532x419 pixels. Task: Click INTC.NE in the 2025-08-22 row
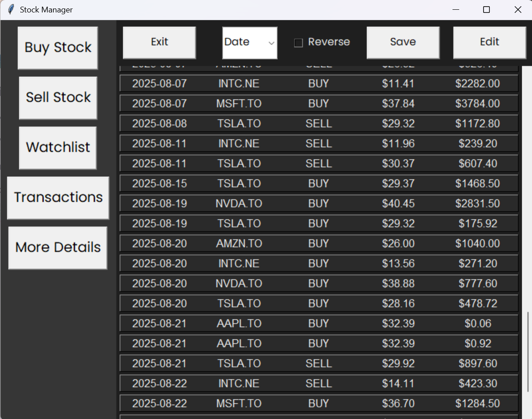[239, 384]
